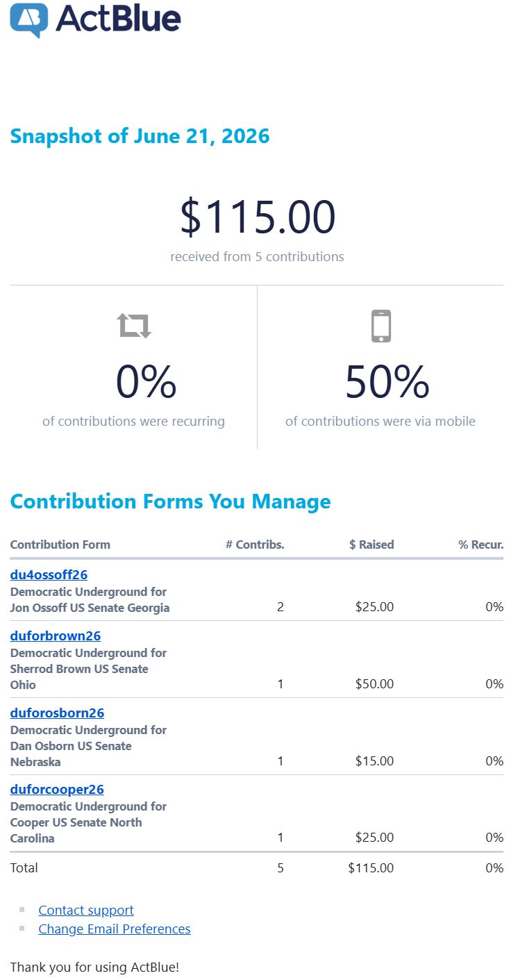The width and height of the screenshot is (509, 980).
Task: Click the Snapshot of June 21, 2026 heading
Action: (140, 136)
